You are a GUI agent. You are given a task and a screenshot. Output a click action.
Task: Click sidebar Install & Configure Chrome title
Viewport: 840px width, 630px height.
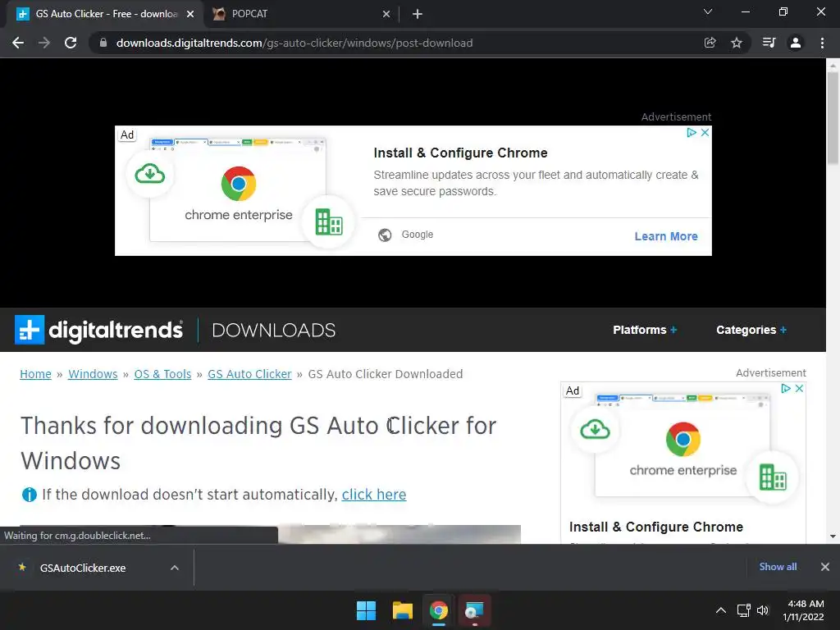655,527
